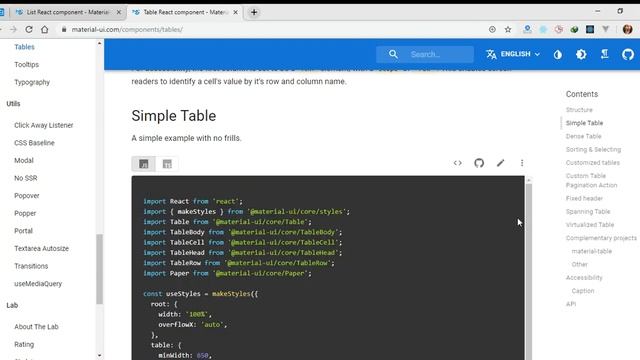
Task: Jump to Caption in Contents
Action: [x=583, y=291]
